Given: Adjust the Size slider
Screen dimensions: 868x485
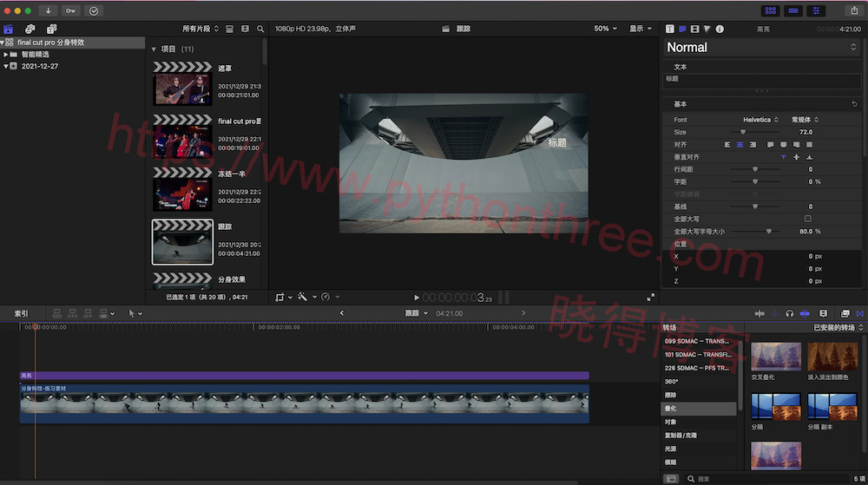Looking at the screenshot, I should tap(743, 132).
